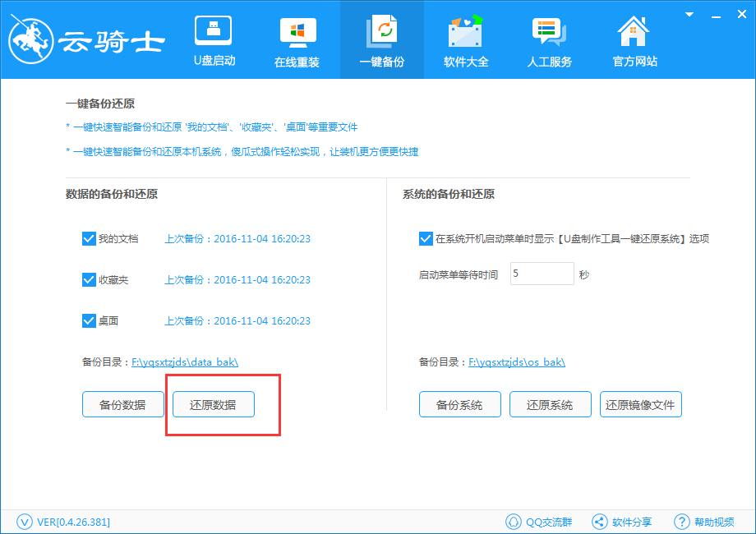This screenshot has width=756, height=534.
Task: Click the 数据的备份和还原 heading
Action: [x=112, y=194]
